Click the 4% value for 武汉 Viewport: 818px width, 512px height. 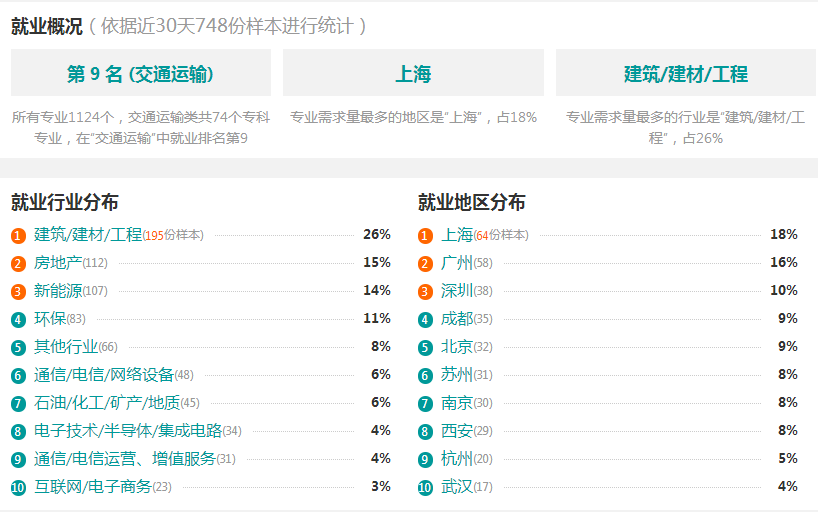pyautogui.click(x=788, y=486)
